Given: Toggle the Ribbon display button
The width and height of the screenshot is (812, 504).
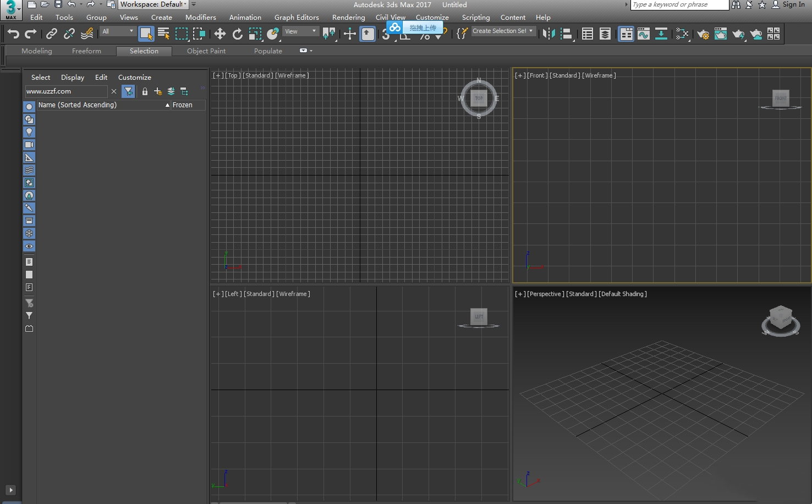Looking at the screenshot, I should (x=626, y=34).
